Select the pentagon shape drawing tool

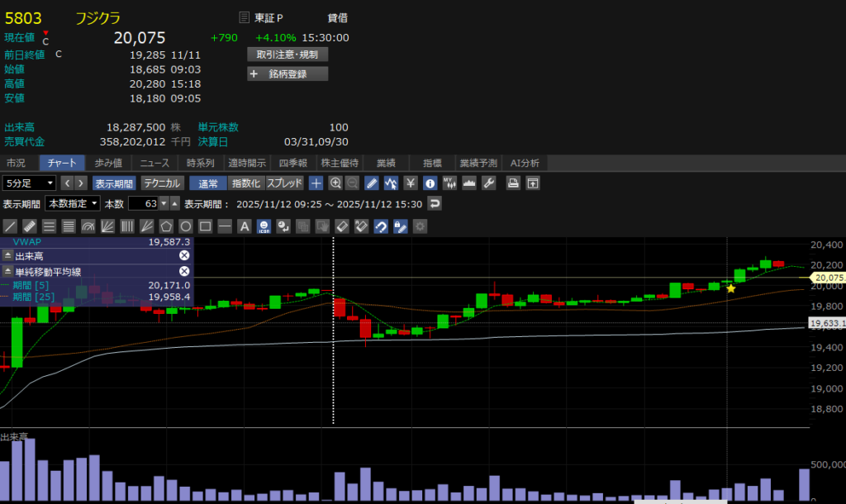(x=167, y=226)
